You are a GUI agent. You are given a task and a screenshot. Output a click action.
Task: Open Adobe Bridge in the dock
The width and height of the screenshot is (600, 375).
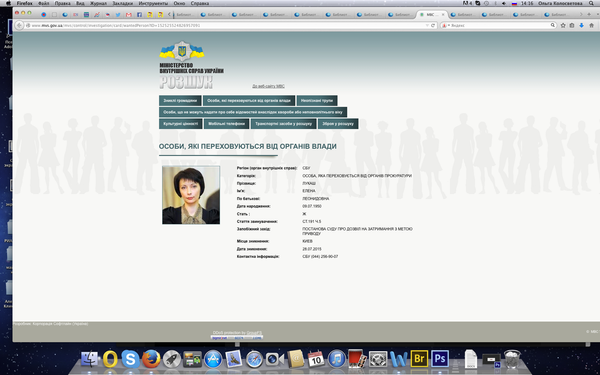click(419, 359)
